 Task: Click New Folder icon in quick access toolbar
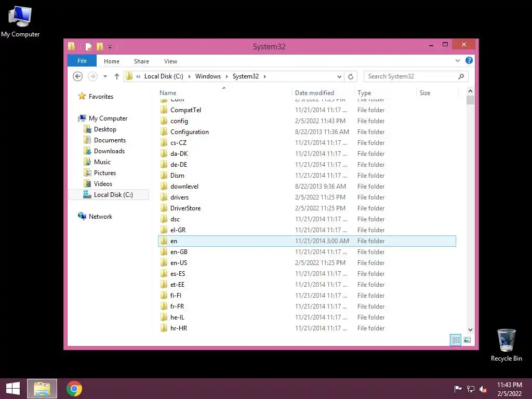coord(100,46)
